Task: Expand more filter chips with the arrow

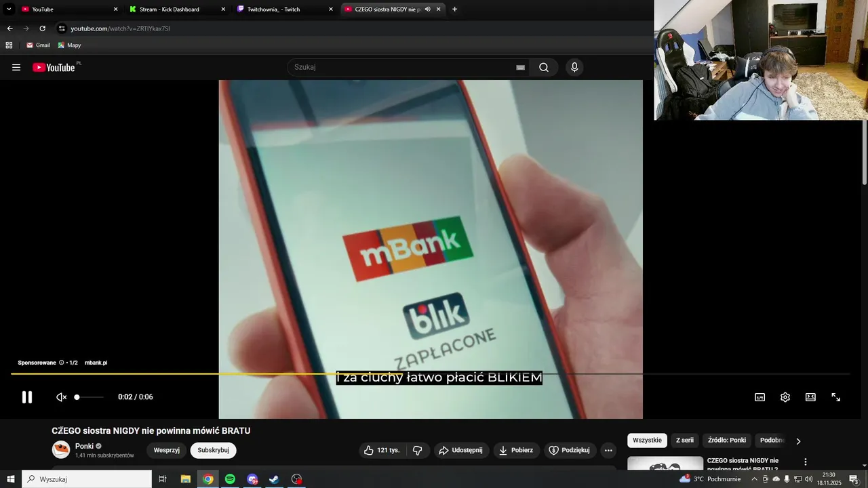Action: (x=798, y=441)
